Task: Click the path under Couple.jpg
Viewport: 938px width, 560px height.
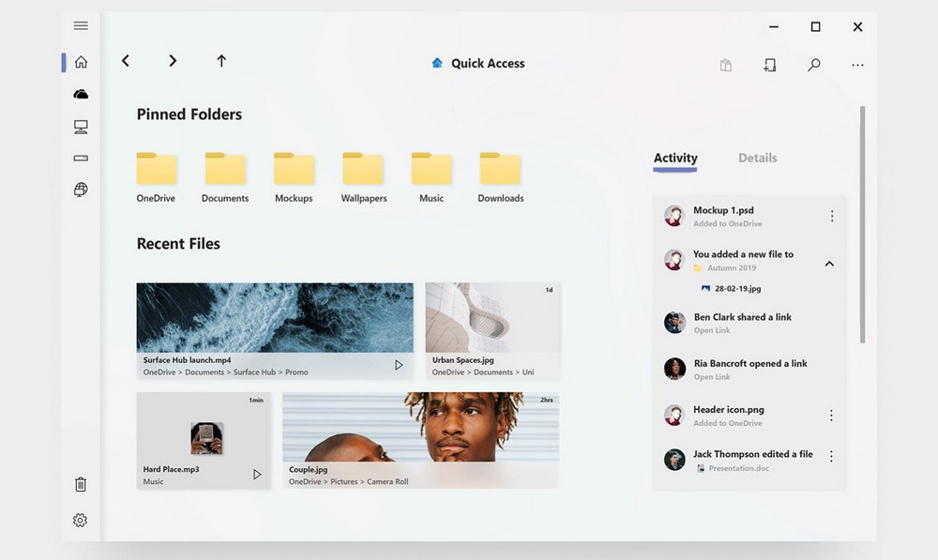Action: coord(348,481)
